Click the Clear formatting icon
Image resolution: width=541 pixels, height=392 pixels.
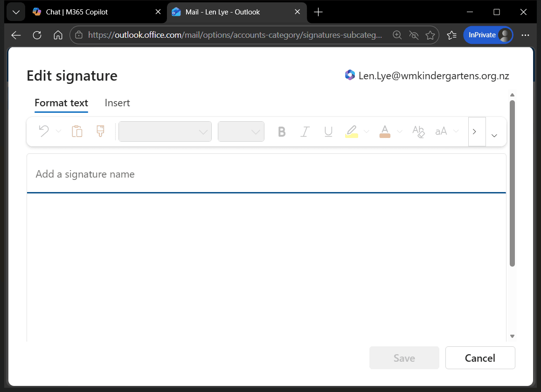418,132
